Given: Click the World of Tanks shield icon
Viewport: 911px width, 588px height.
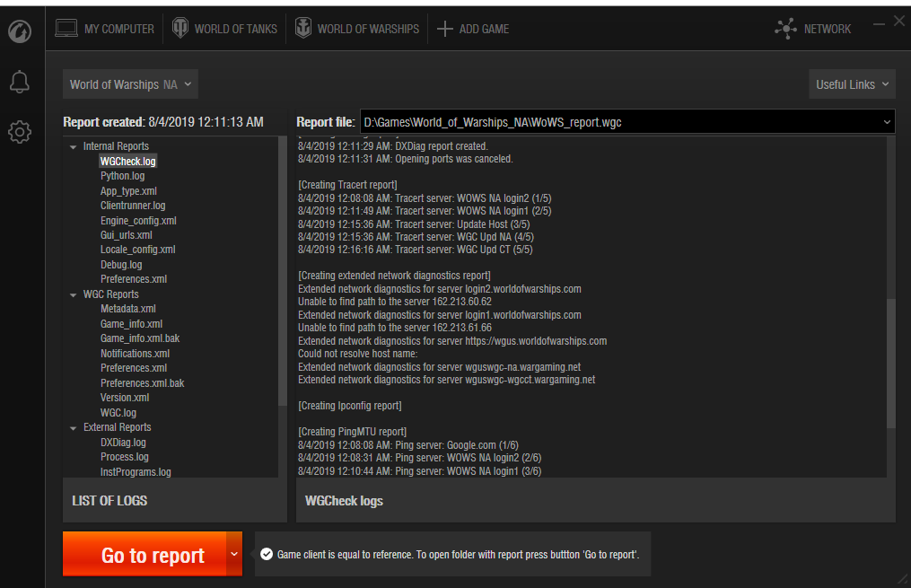Looking at the screenshot, I should coord(180,28).
